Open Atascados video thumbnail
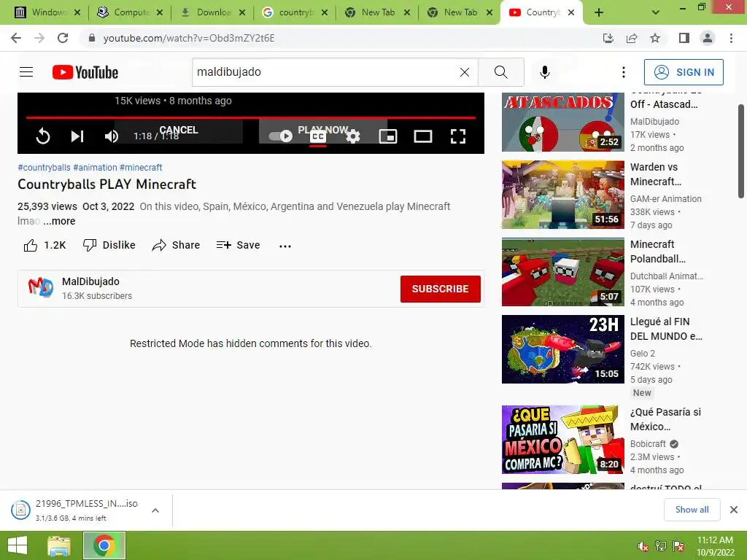Screen dimensions: 747x560 click(562, 122)
